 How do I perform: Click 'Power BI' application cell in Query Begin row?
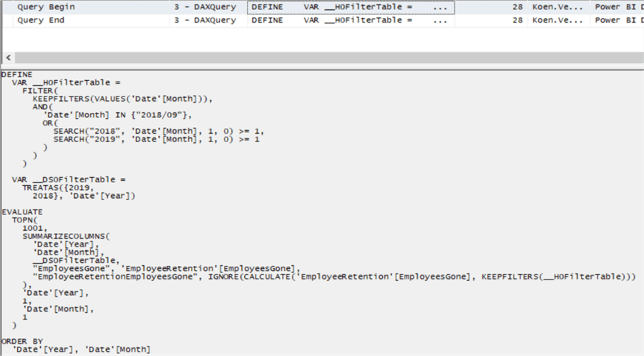coord(618,7)
